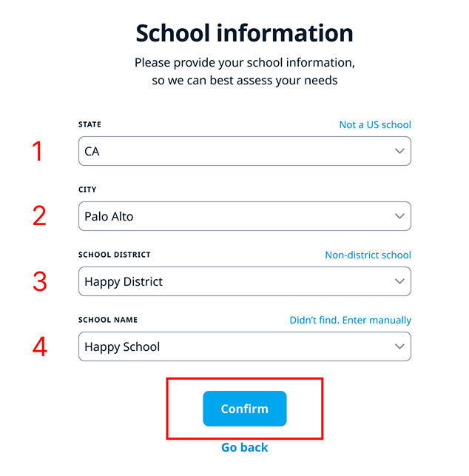Image resolution: width=469 pixels, height=476 pixels.
Task: Click the School Name dropdown chevron arrow
Action: pos(399,346)
